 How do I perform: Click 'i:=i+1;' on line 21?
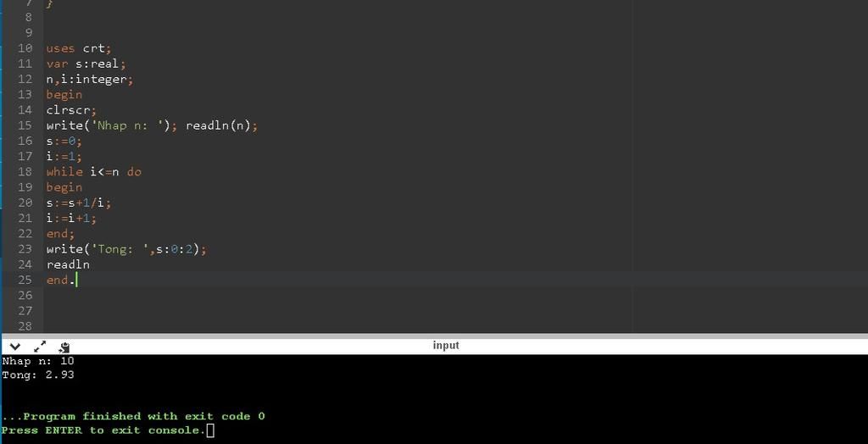pos(71,219)
